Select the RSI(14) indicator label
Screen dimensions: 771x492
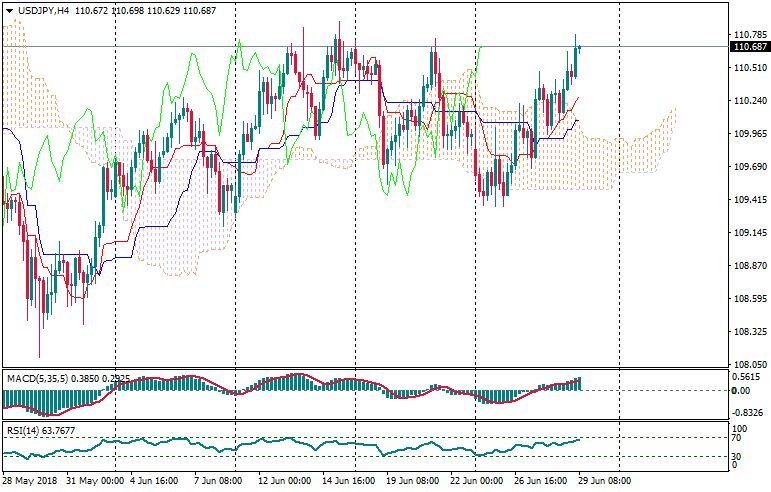[x=23, y=430]
